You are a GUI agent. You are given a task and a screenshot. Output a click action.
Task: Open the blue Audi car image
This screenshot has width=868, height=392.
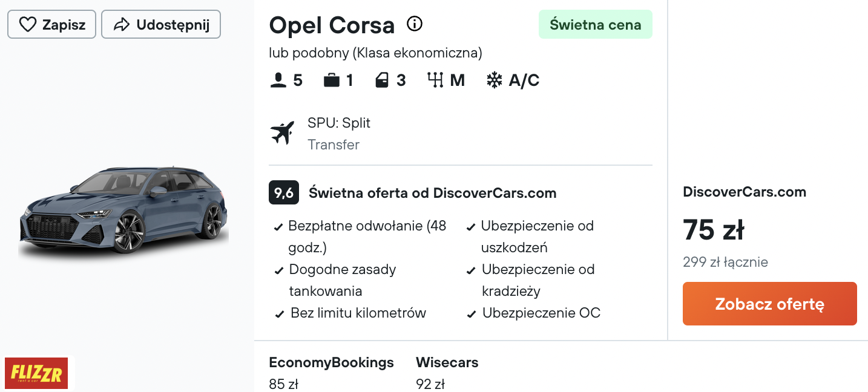click(x=123, y=211)
